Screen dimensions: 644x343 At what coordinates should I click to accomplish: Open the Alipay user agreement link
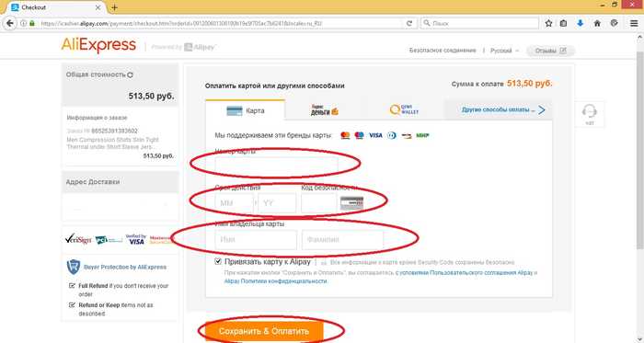click(x=464, y=273)
